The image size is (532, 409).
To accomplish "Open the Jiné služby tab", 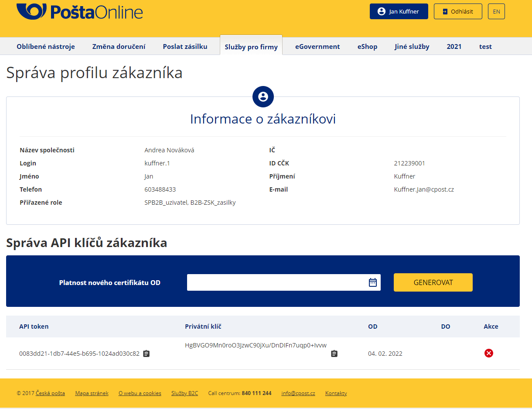I will click(x=412, y=47).
